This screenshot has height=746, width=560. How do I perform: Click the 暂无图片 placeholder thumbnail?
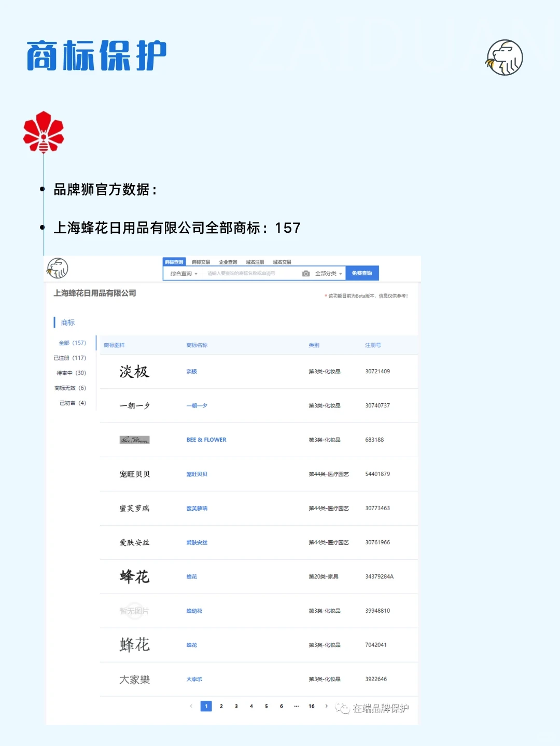pyautogui.click(x=134, y=611)
